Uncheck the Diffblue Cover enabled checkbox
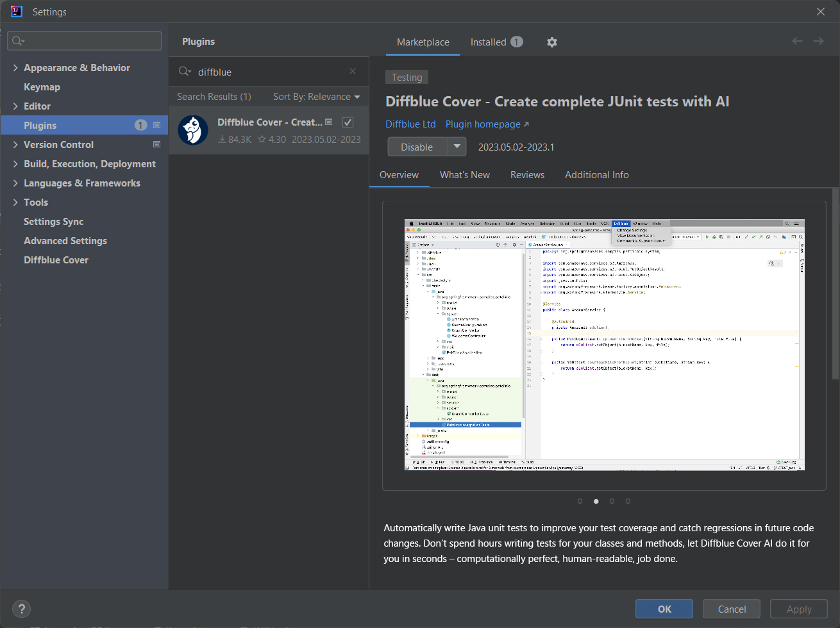The image size is (840, 628). click(348, 122)
